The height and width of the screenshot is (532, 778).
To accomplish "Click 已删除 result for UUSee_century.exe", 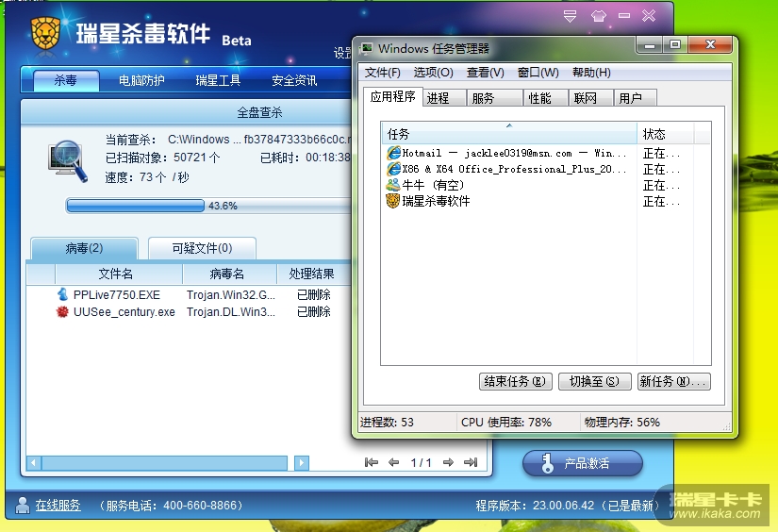I will click(x=314, y=311).
